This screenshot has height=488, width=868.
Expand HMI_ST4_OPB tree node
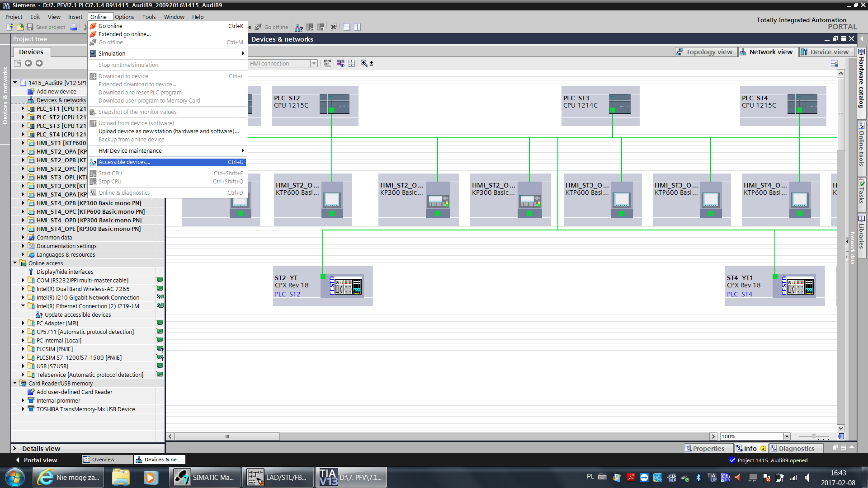pyautogui.click(x=23, y=203)
